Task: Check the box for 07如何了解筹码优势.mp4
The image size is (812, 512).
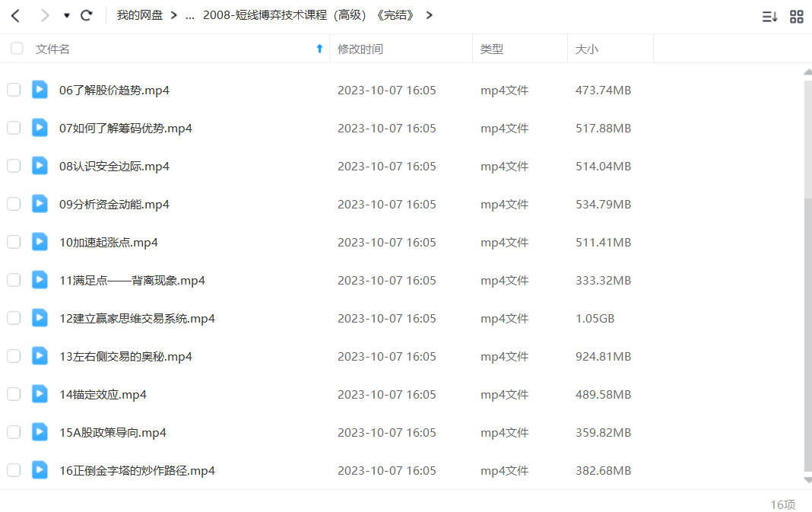Action: (14, 128)
